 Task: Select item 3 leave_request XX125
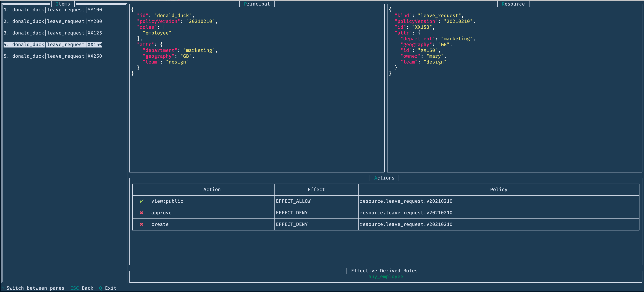[x=53, y=33]
